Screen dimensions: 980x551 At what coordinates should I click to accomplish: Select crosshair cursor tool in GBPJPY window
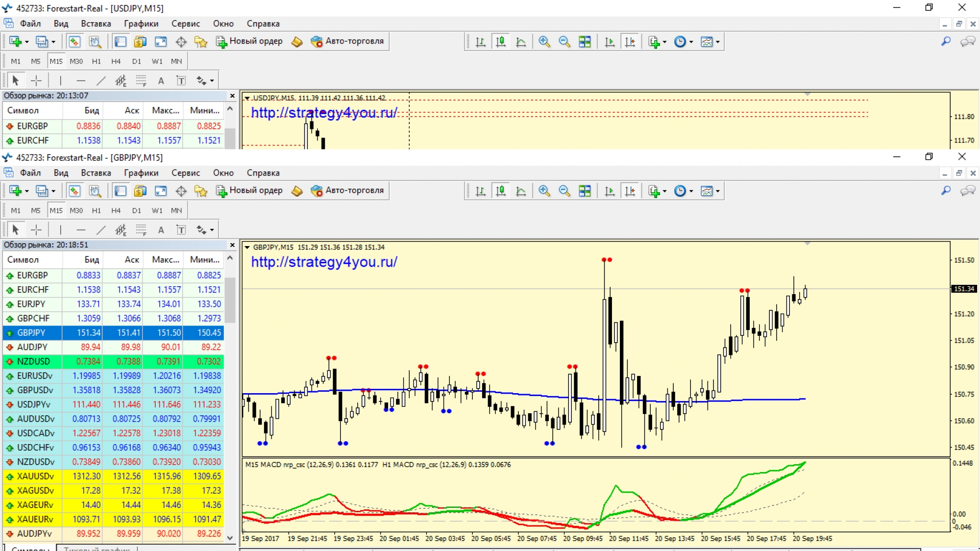point(36,229)
